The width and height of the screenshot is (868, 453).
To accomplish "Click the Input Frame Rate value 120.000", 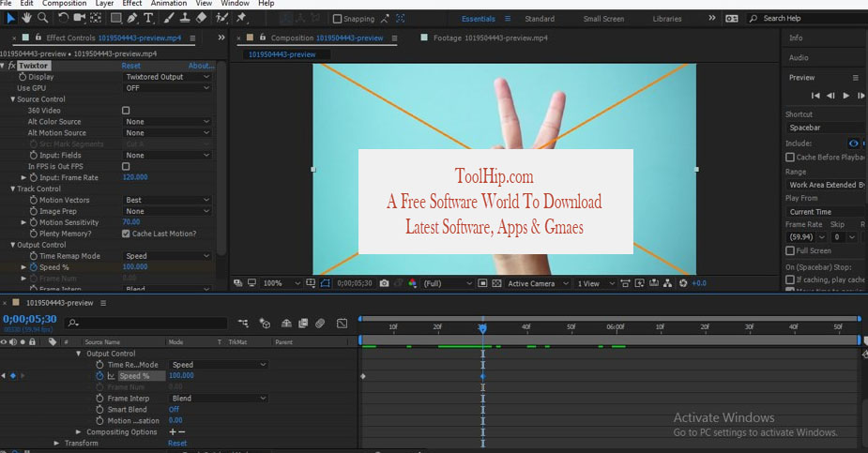I will coord(135,177).
